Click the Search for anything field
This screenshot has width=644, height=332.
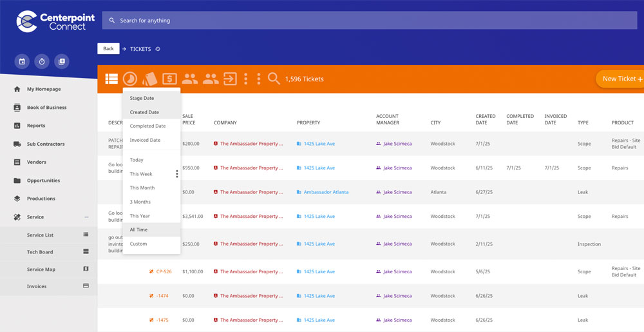370,20
